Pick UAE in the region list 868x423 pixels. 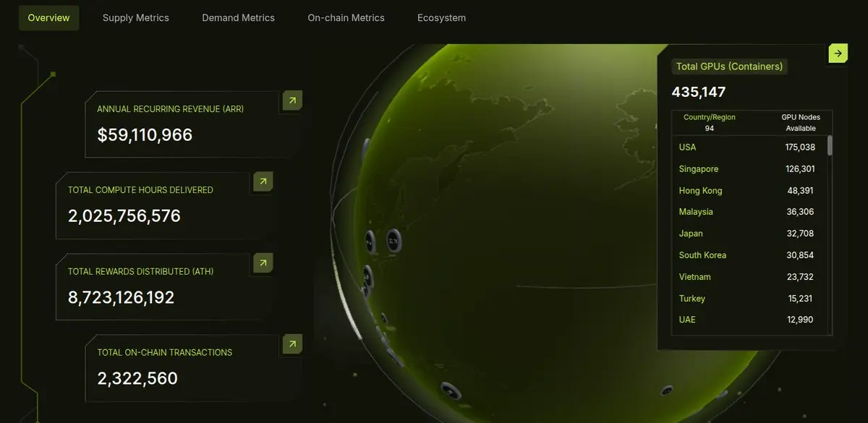coord(687,320)
